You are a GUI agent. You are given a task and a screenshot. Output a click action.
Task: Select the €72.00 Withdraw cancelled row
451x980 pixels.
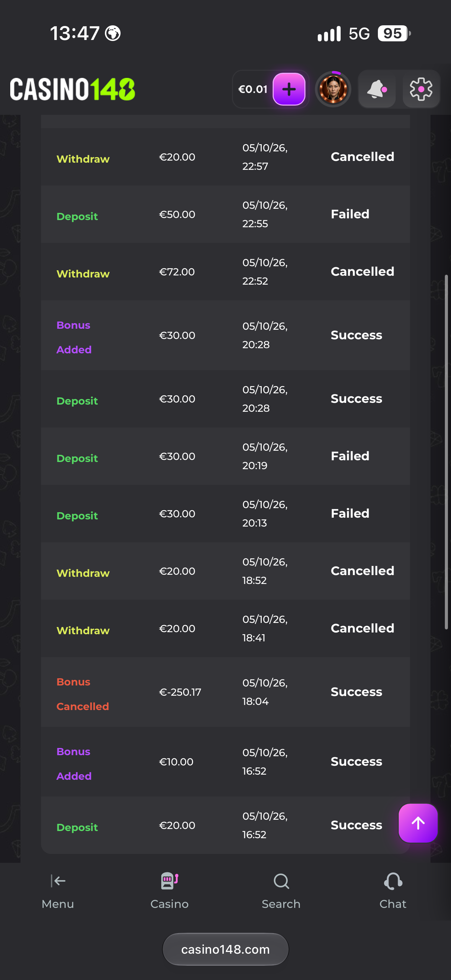tap(225, 272)
